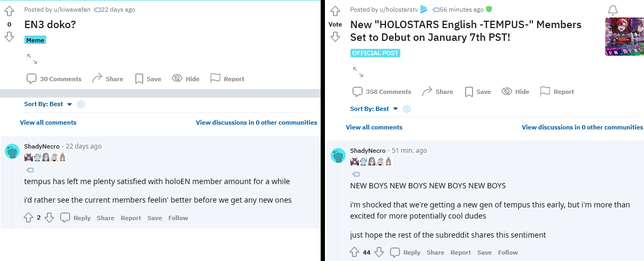Click the OFFICIAL POST flair tag
The width and height of the screenshot is (644, 261).
[375, 53]
